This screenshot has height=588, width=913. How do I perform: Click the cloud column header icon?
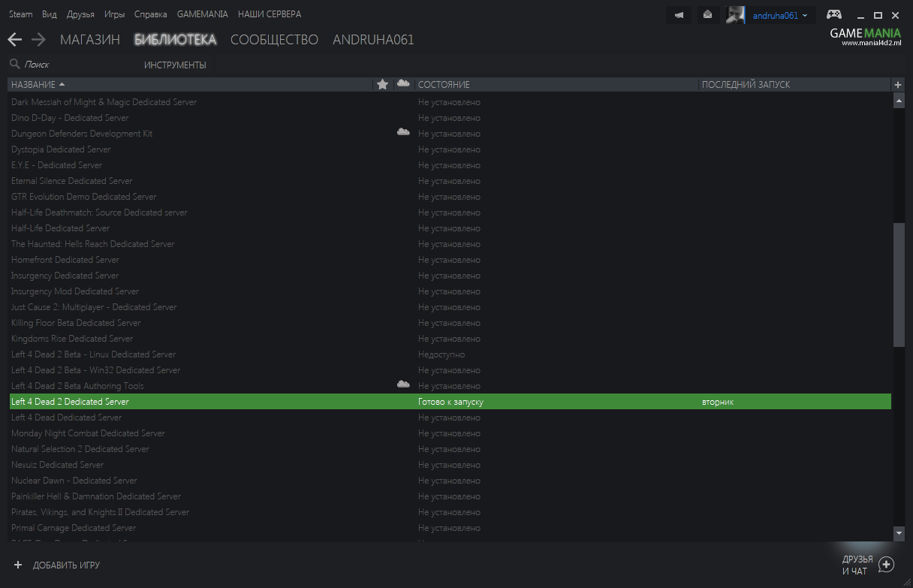pyautogui.click(x=403, y=83)
